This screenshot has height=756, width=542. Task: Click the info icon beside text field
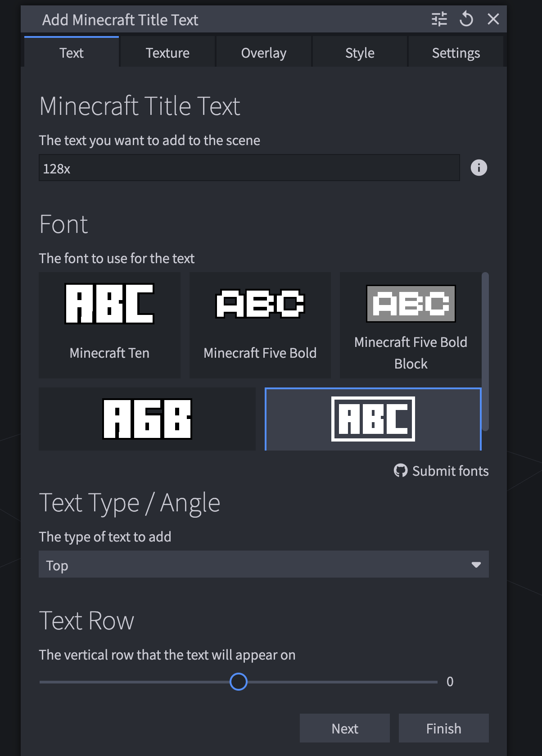tap(479, 168)
